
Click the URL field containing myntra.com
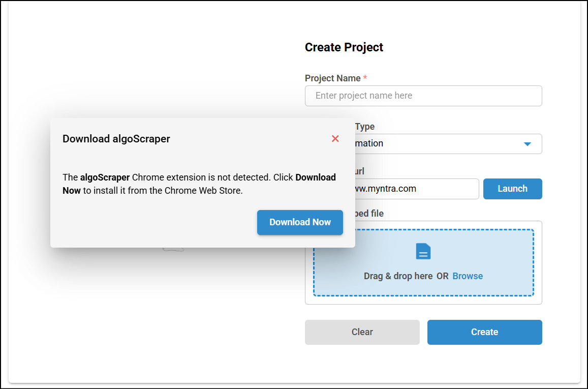[x=417, y=189]
